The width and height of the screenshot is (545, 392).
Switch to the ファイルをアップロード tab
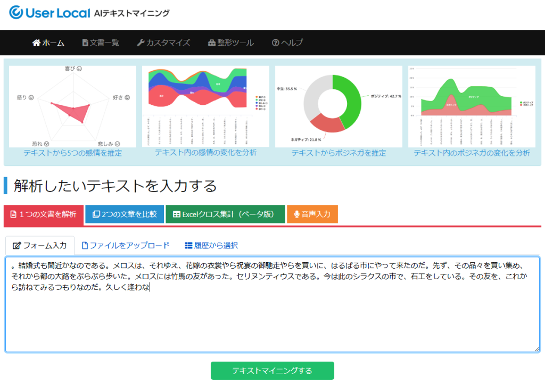coord(126,245)
